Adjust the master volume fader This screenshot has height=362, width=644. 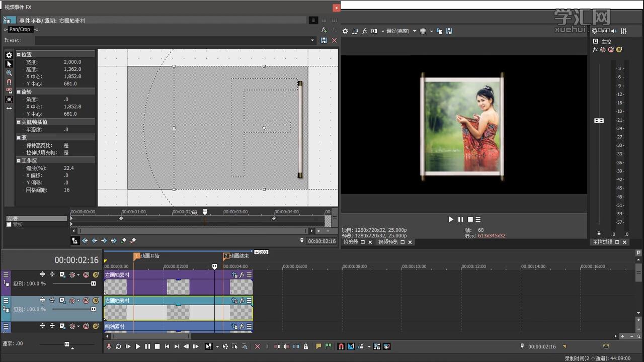point(599,121)
